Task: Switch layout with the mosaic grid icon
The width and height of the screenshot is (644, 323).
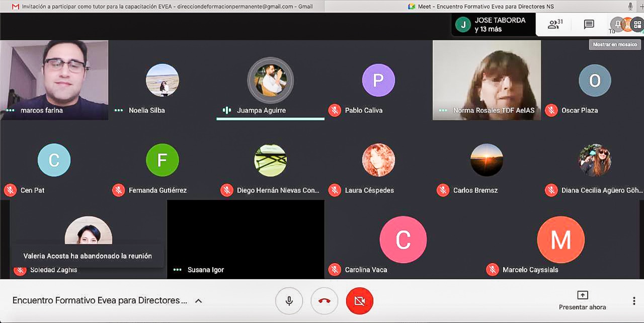Action: (x=637, y=24)
